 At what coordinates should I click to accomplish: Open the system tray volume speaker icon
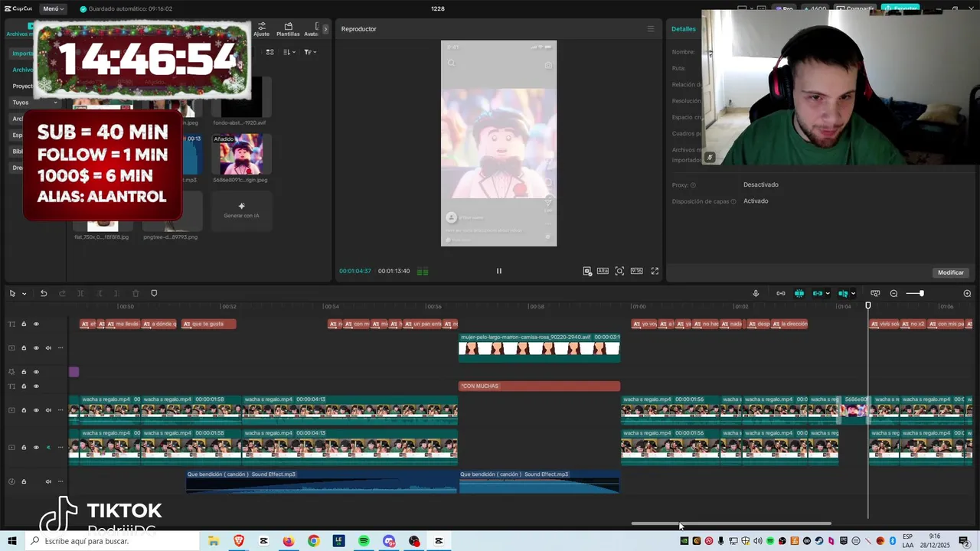757,541
